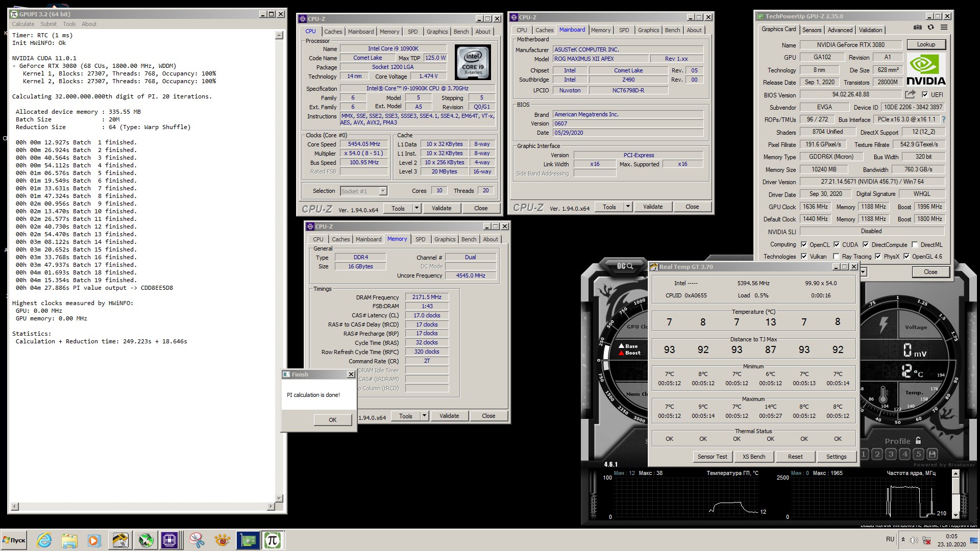The height and width of the screenshot is (551, 980).
Task: Toggle the DirectML checkbox
Action: [x=915, y=245]
